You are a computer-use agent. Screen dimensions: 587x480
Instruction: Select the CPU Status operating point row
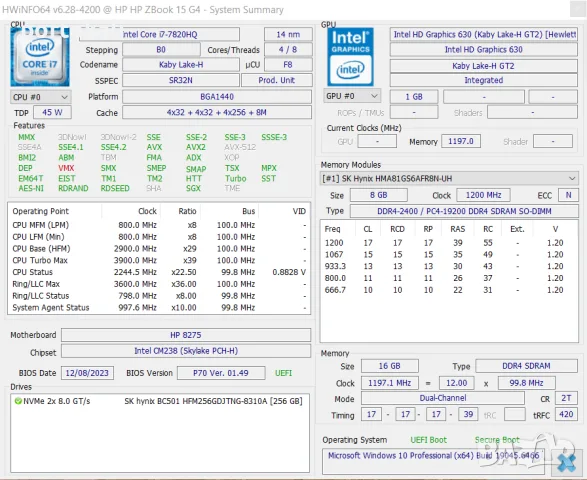(159, 272)
